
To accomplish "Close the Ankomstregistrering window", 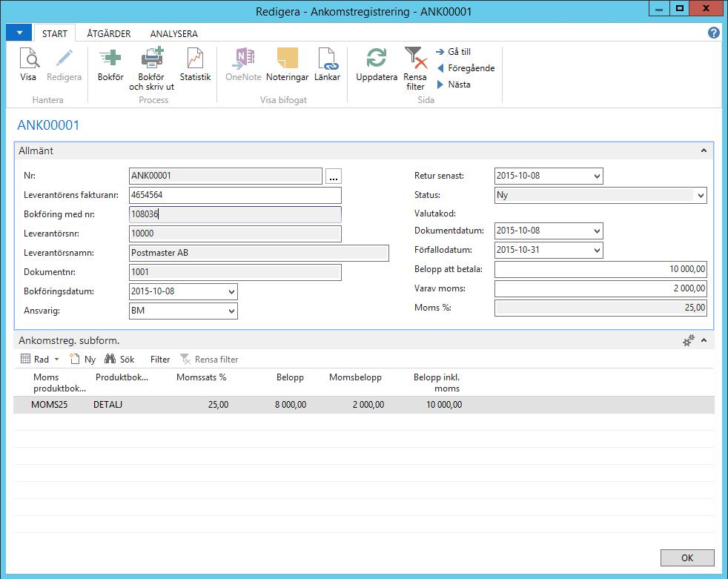I will pos(706,8).
